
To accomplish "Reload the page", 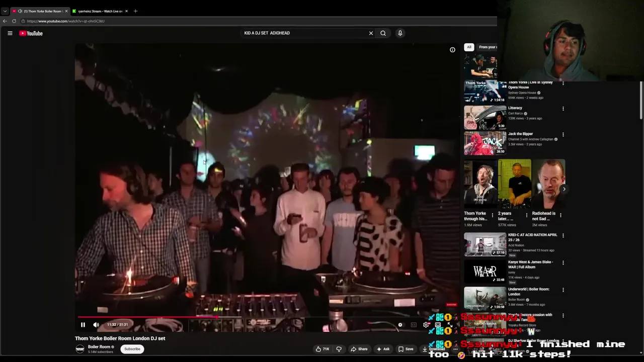I will [14, 21].
